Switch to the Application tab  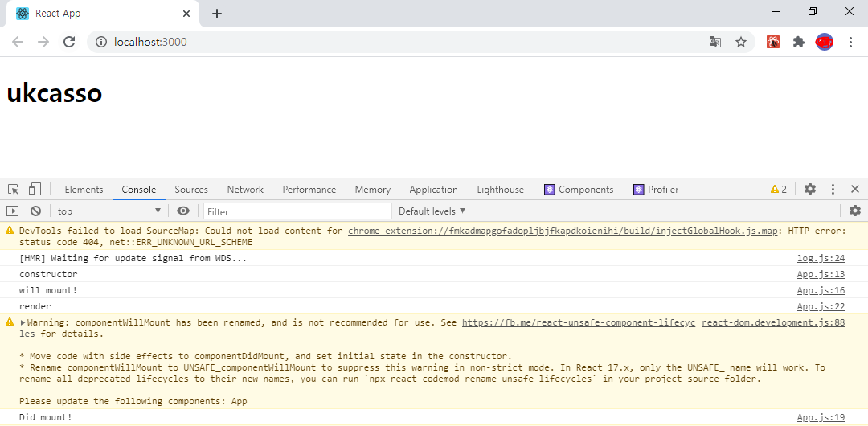433,190
